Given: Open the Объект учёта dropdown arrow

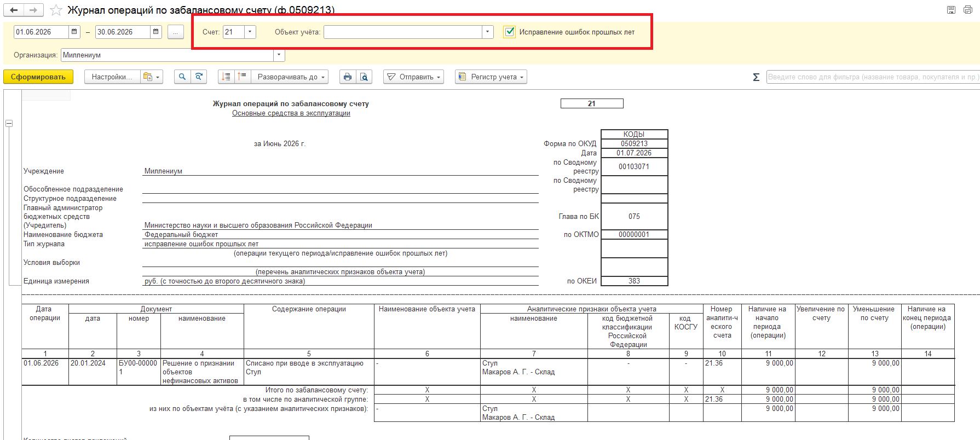Looking at the screenshot, I should point(488,32).
